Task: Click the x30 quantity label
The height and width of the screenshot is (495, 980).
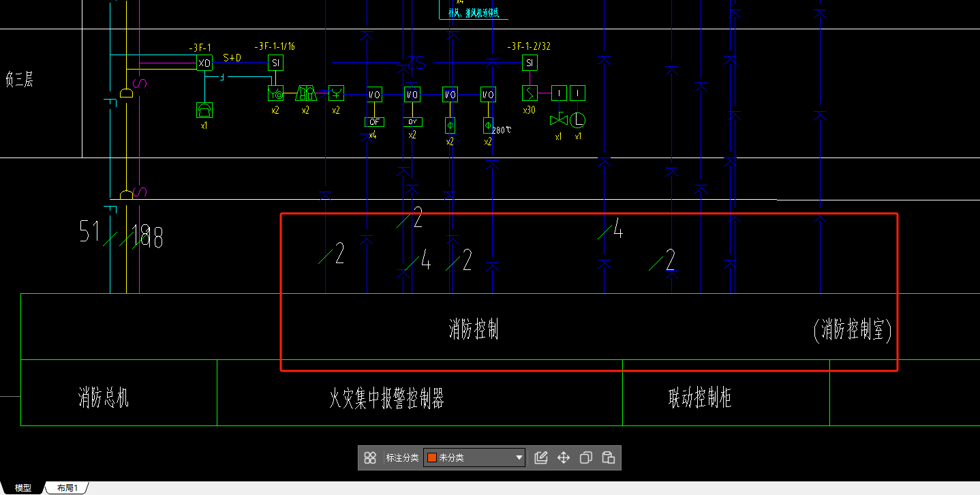Action: pos(529,110)
